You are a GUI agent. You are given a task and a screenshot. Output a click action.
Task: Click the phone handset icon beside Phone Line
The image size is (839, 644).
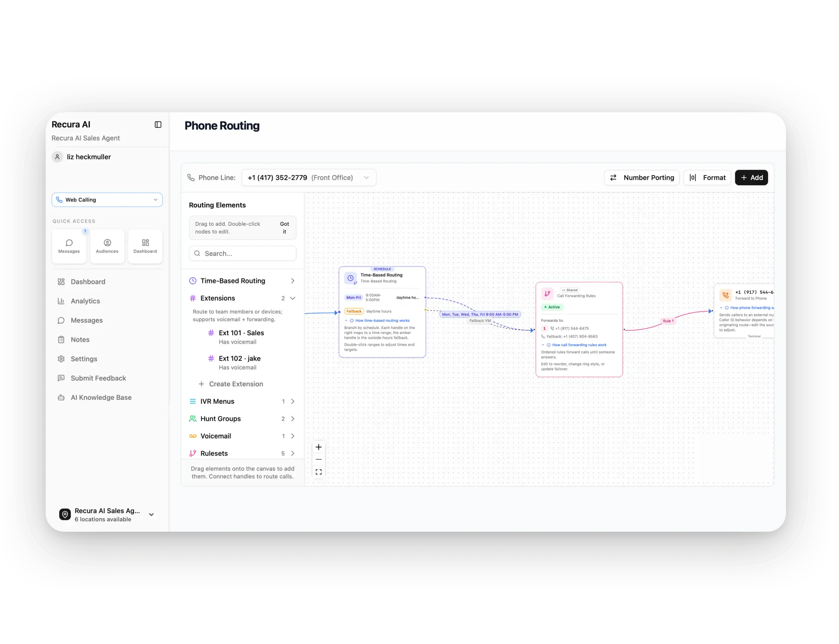point(191,178)
